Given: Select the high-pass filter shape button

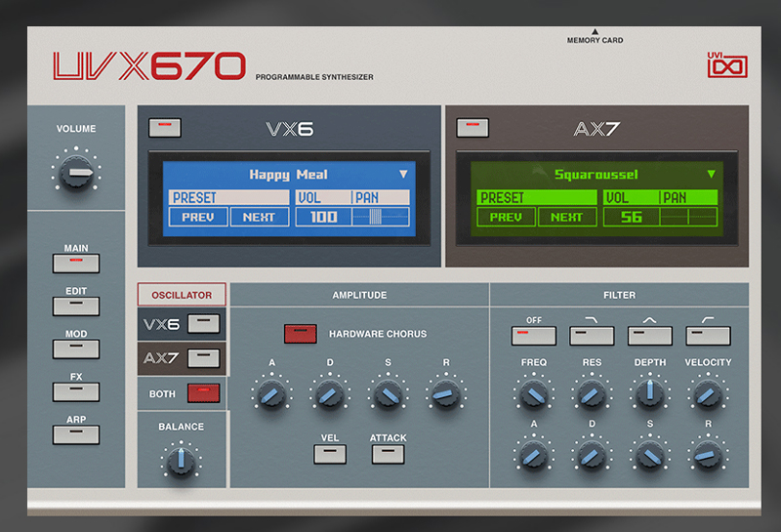Looking at the screenshot, I should coord(709,336).
